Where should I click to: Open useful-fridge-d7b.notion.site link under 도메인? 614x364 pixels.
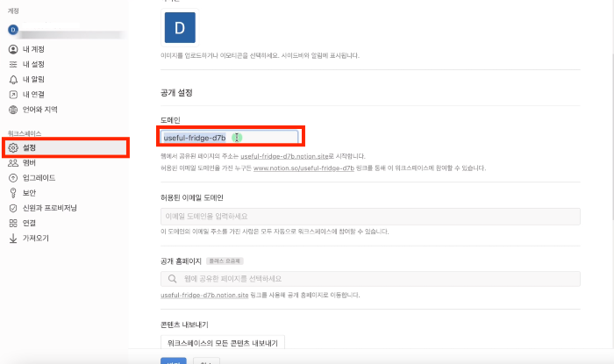pyautogui.click(x=284, y=156)
